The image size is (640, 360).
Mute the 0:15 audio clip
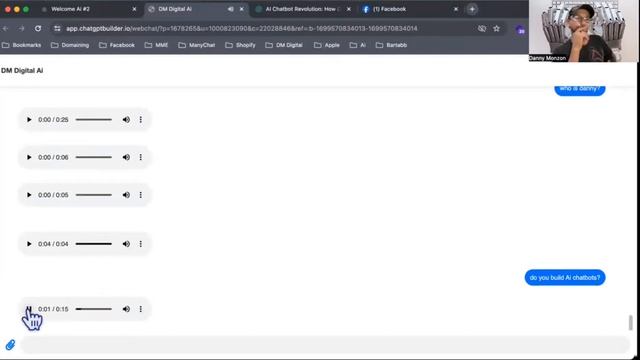click(126, 309)
